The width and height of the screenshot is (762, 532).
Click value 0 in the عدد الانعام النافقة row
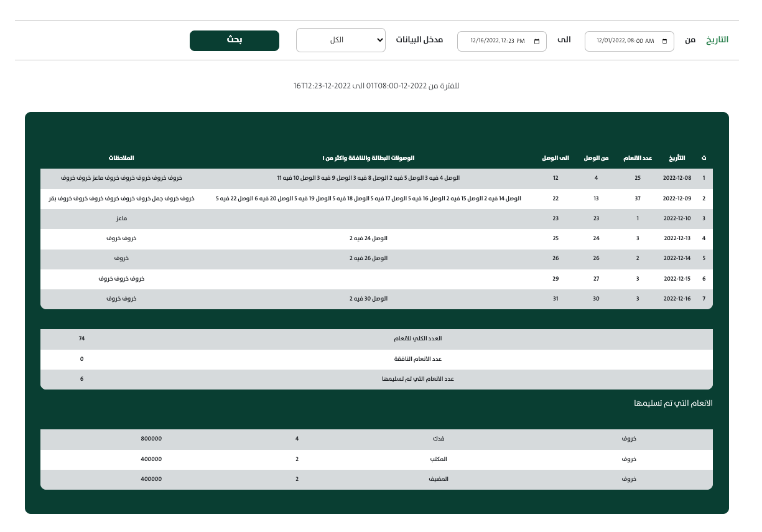pos(81,359)
